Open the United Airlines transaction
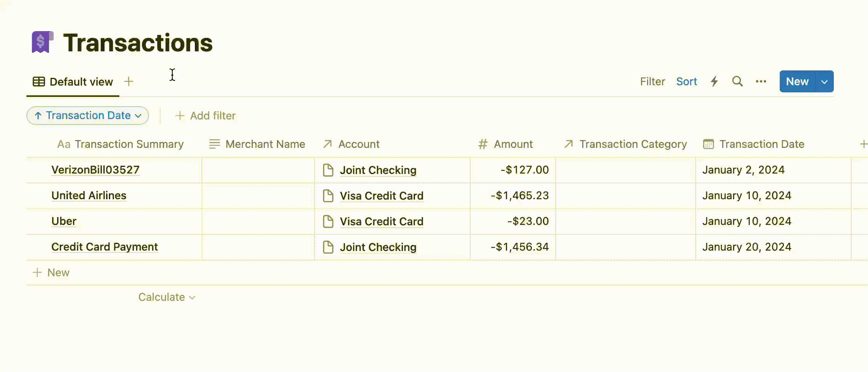This screenshot has height=372, width=868. (x=89, y=195)
